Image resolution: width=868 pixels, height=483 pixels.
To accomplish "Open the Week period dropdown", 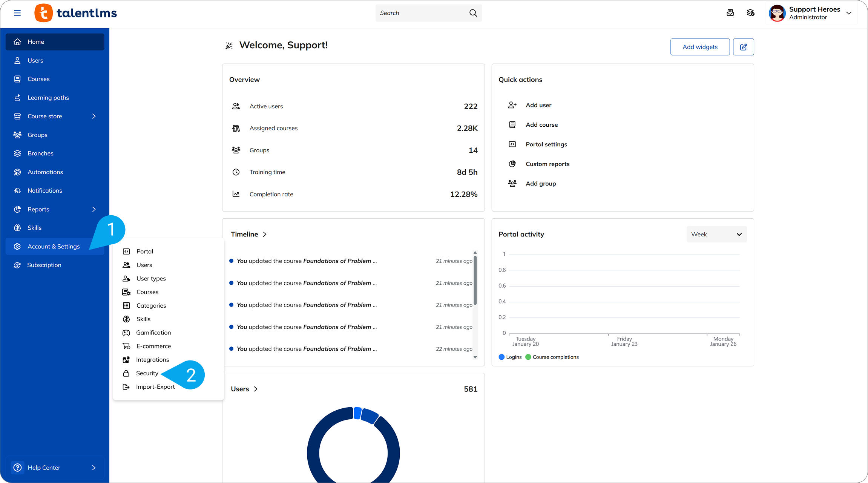I will point(716,235).
